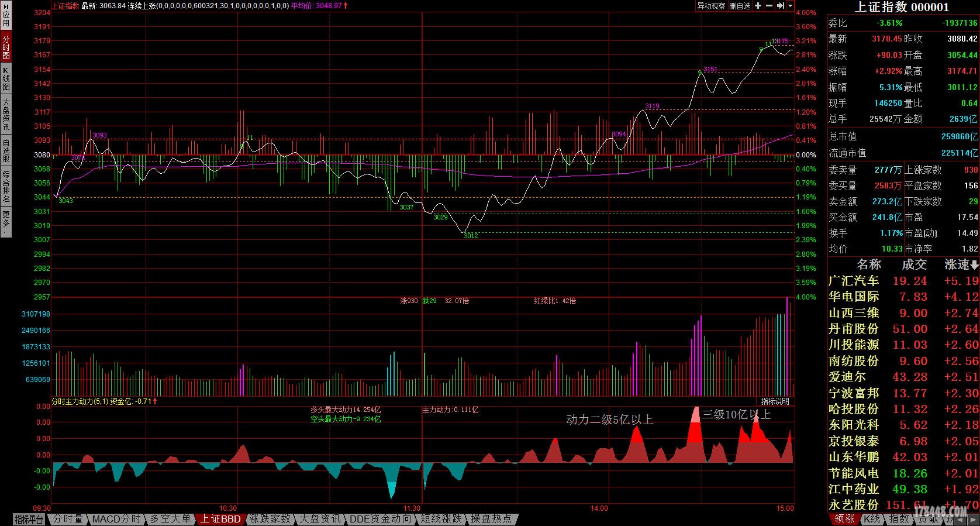Select 京投银泰 in the stock list

pyautogui.click(x=903, y=441)
